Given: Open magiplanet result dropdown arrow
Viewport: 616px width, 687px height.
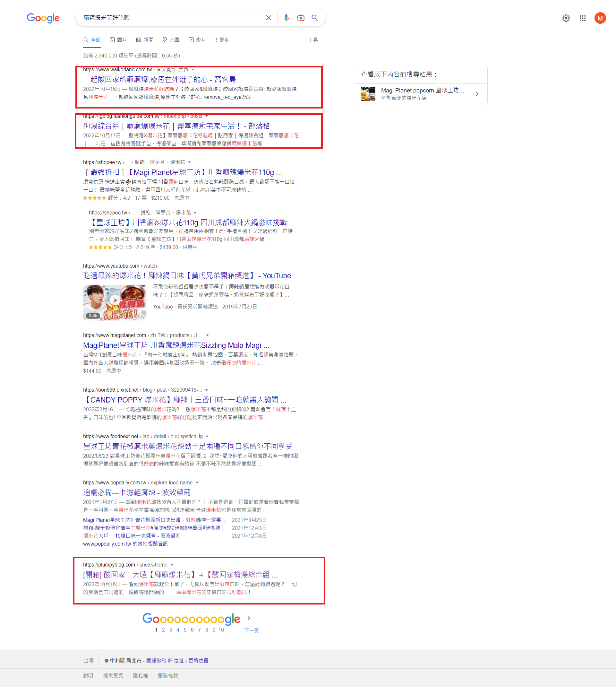Looking at the screenshot, I should pos(208,335).
